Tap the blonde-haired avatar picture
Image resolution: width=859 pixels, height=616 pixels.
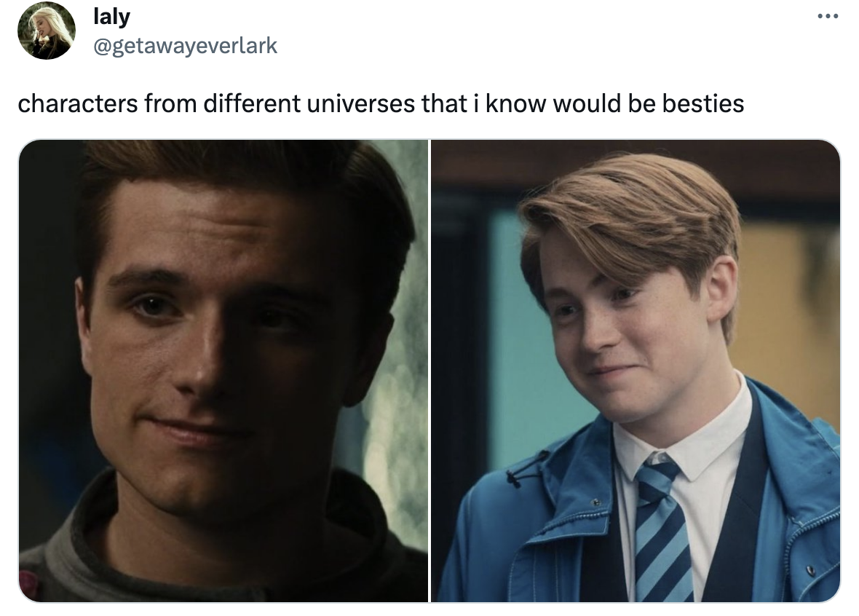tap(47, 31)
